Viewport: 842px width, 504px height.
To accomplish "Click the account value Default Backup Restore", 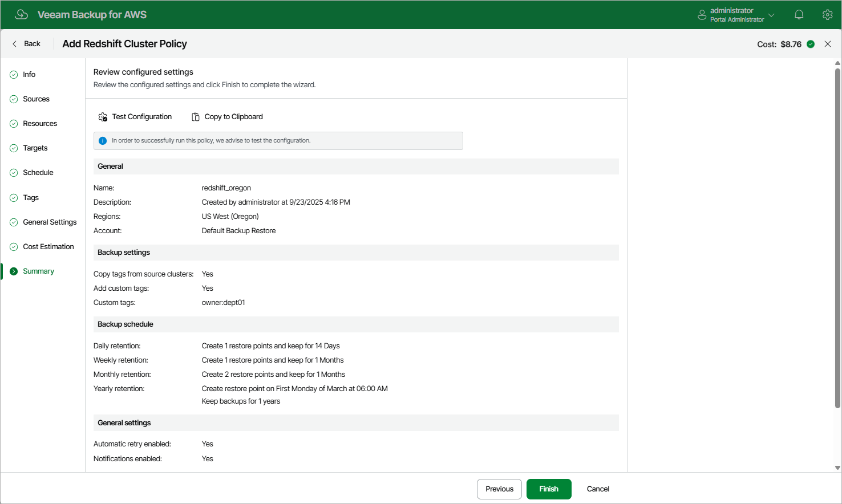I will [239, 231].
